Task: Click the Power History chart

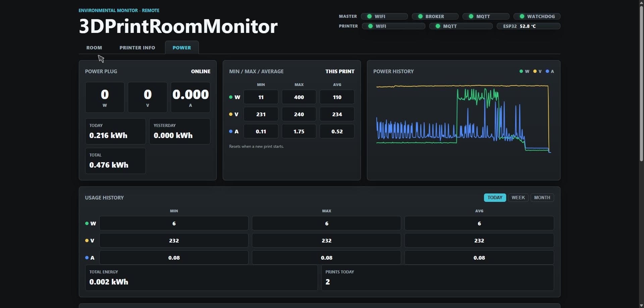Action: 464,119
